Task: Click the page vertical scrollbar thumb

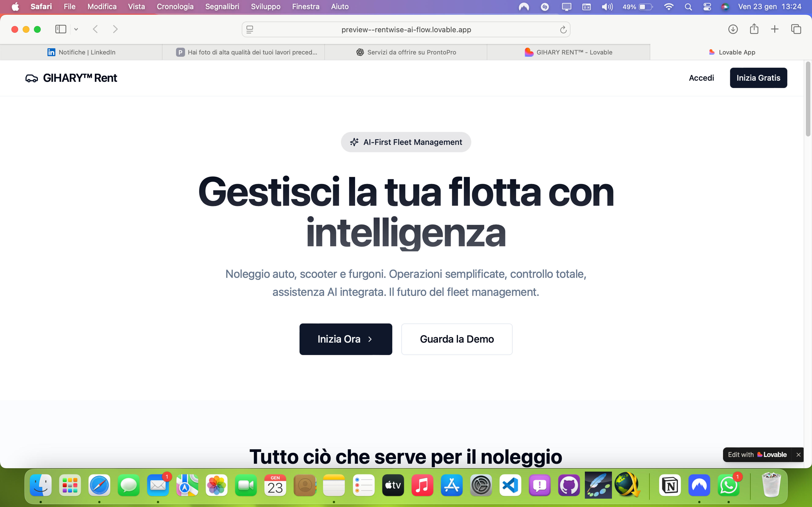Action: pyautogui.click(x=808, y=99)
